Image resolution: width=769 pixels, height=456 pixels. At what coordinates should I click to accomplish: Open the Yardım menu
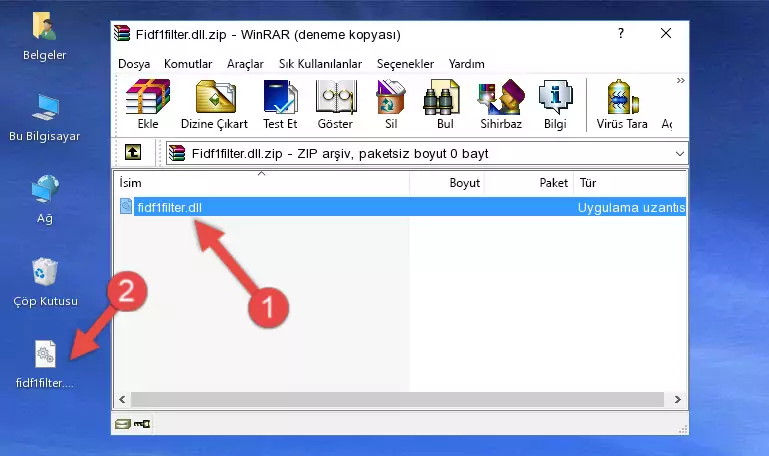(466, 64)
